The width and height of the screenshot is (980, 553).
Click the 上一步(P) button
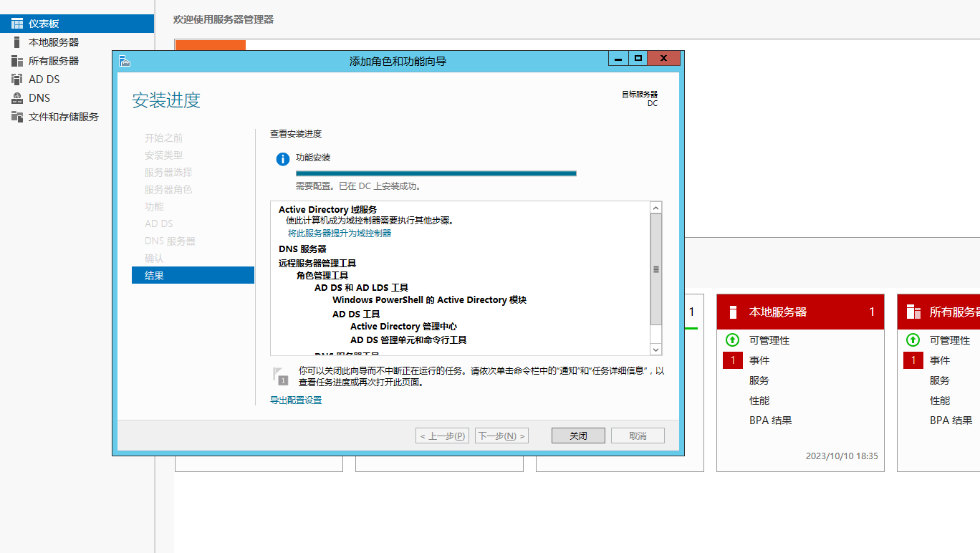[x=442, y=436]
